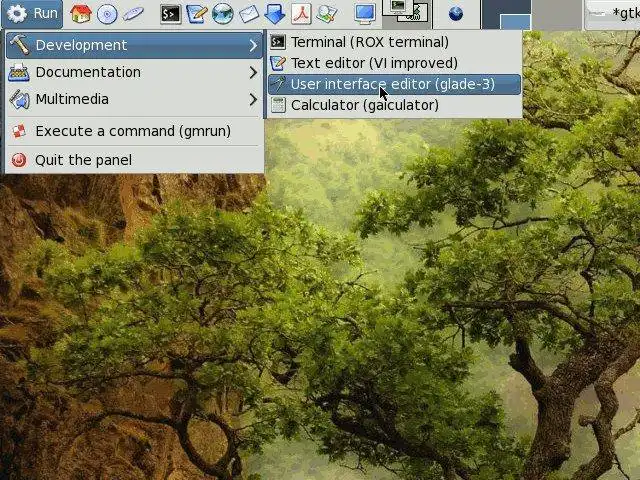Open the Documentation submenu
Image resolution: width=640 pixels, height=480 pixels.
[134, 72]
